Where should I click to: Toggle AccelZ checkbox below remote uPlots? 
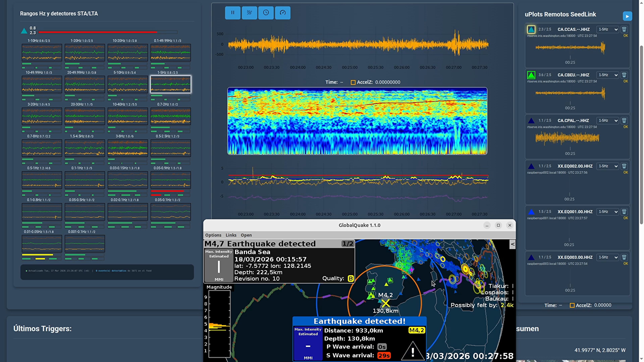coord(572,305)
